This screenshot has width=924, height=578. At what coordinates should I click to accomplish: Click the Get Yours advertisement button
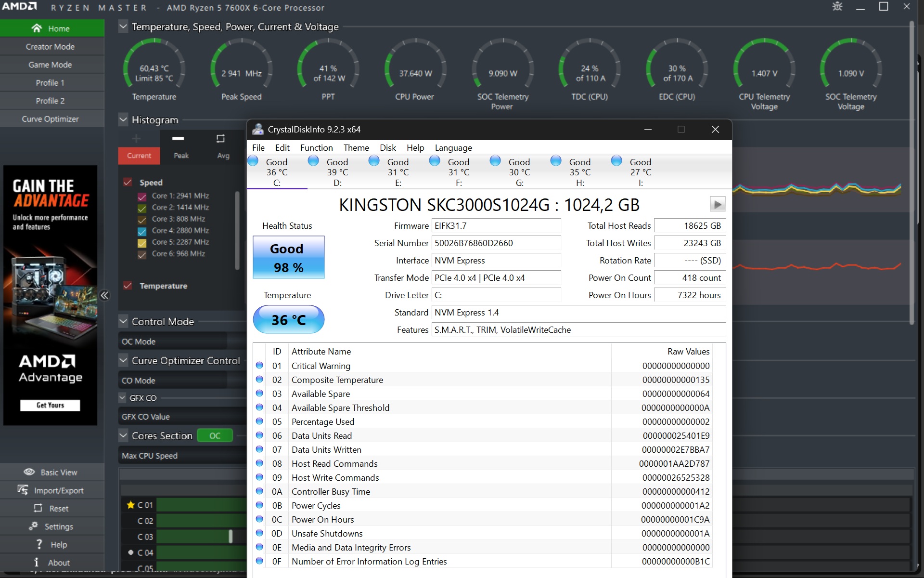click(x=50, y=405)
